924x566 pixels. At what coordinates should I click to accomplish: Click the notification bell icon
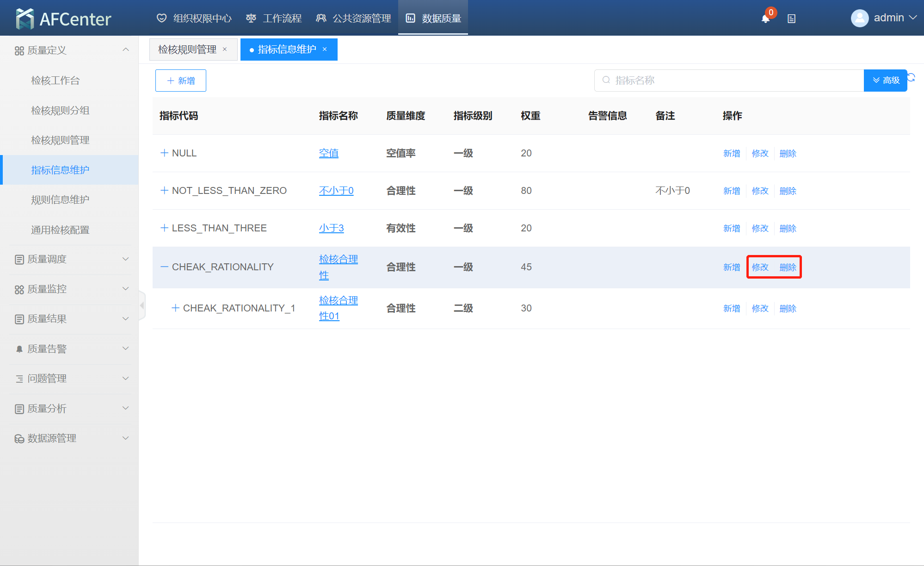tap(765, 19)
